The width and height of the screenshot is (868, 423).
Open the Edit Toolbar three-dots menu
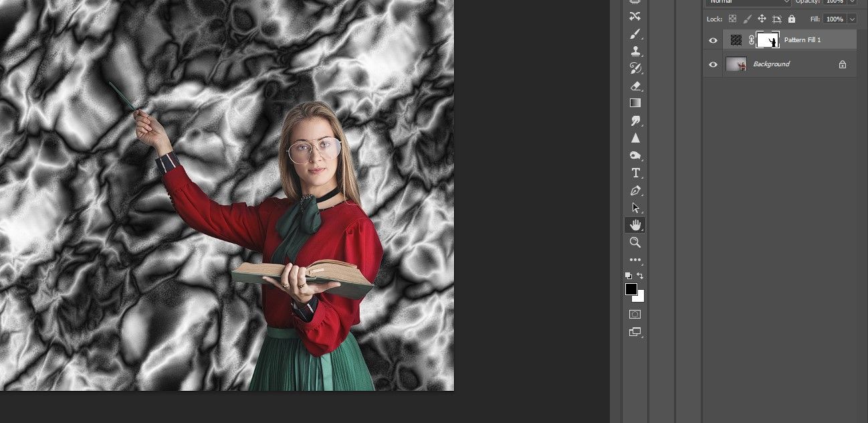coord(635,260)
